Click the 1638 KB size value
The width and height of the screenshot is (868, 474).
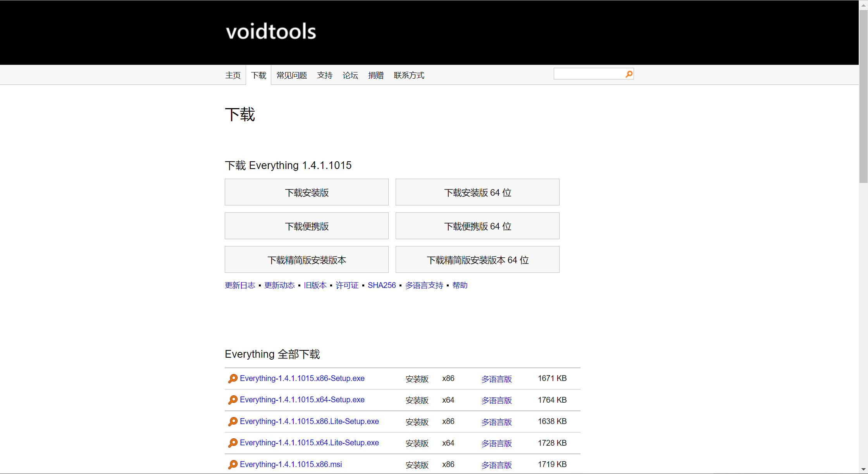(x=552, y=421)
